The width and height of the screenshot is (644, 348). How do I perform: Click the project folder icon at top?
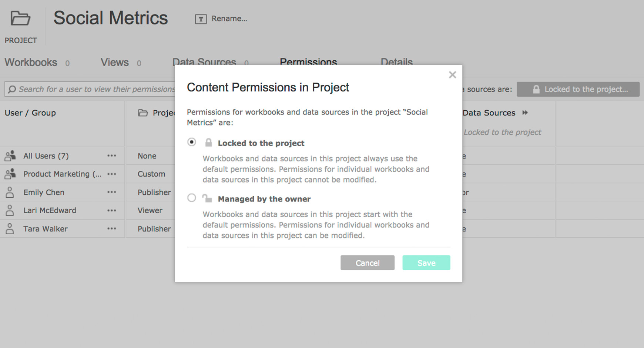pyautogui.click(x=20, y=18)
